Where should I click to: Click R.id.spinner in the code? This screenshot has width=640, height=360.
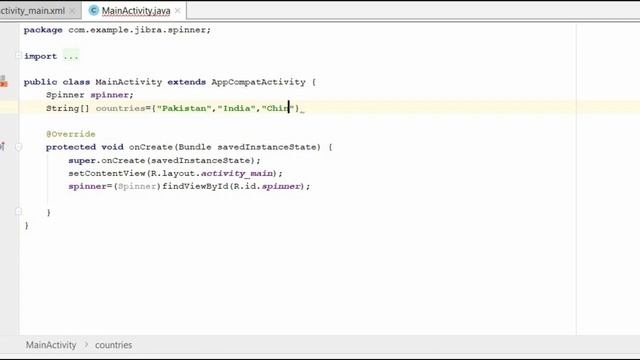(267, 187)
